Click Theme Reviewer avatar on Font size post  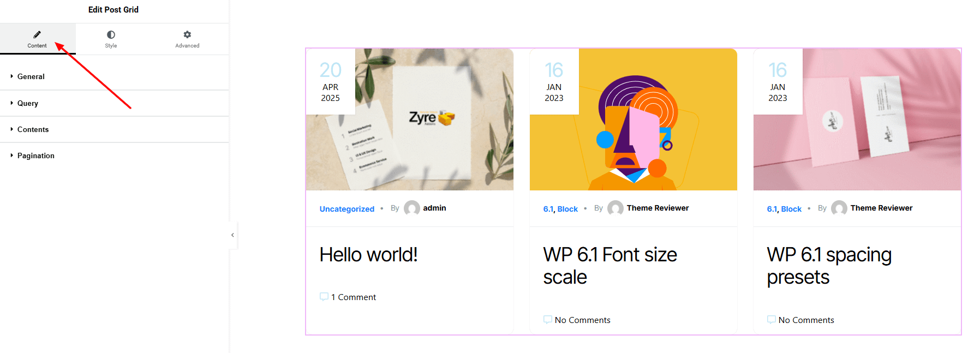click(616, 208)
